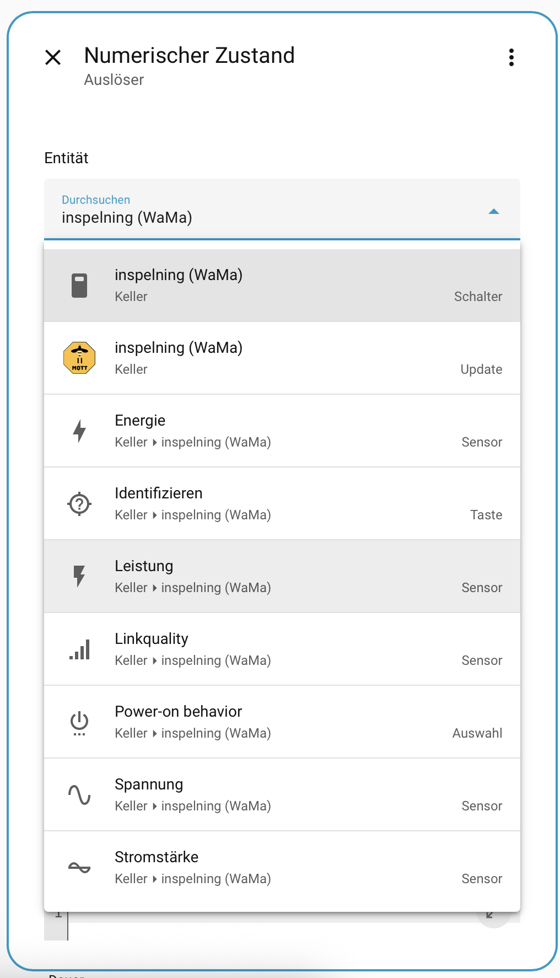Click the Identifizieren crosshair question icon

[79, 504]
